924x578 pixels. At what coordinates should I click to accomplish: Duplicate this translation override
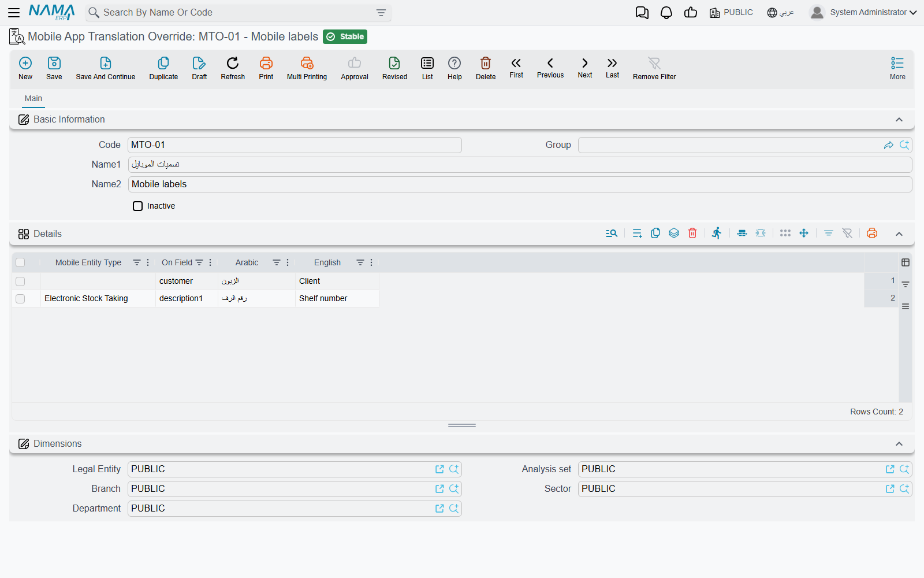pos(163,68)
